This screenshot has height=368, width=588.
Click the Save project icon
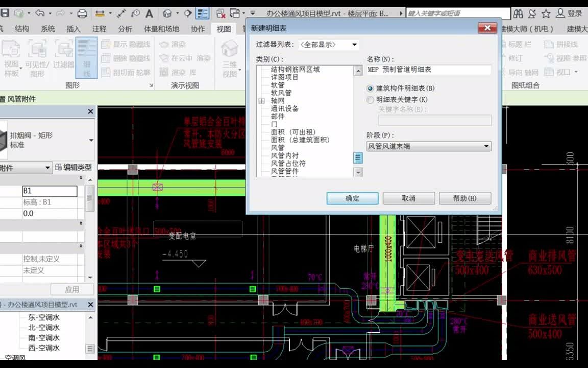(6, 13)
